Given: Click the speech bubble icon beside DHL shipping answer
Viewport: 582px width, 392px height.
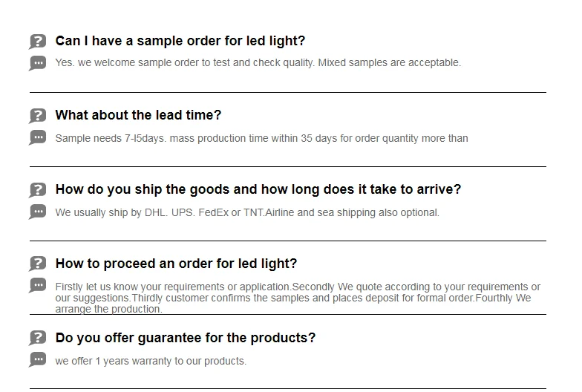Looking at the screenshot, I should 38,212.
